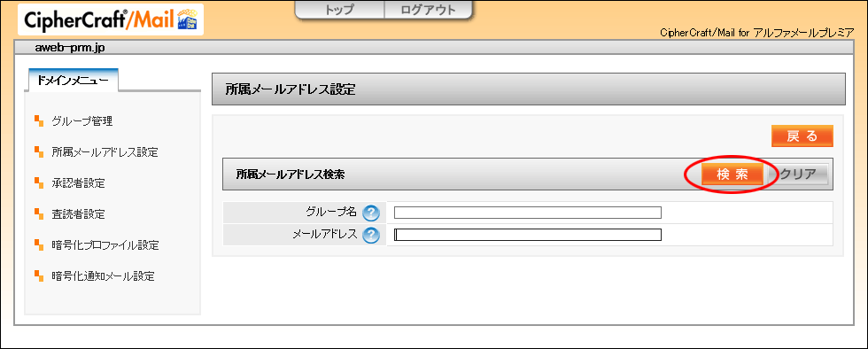Click the aweb-prm.jp domain text
Image resolution: width=868 pixels, height=349 pixels.
coord(70,48)
